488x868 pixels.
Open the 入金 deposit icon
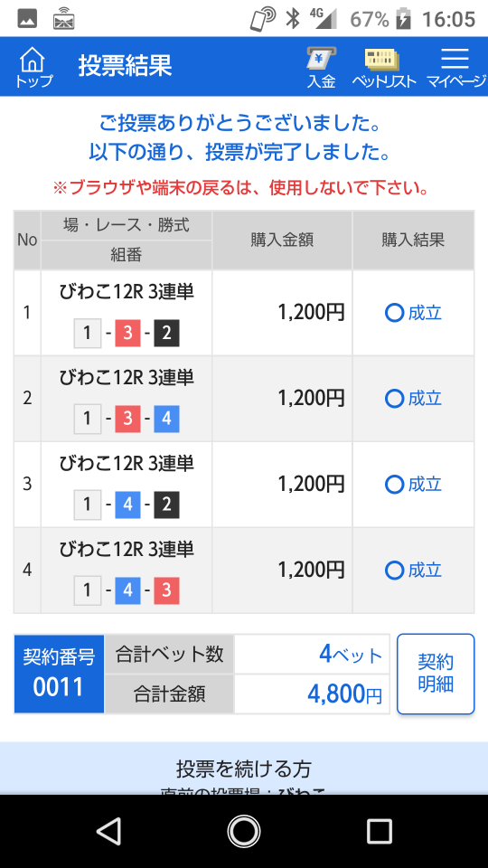coord(322,67)
